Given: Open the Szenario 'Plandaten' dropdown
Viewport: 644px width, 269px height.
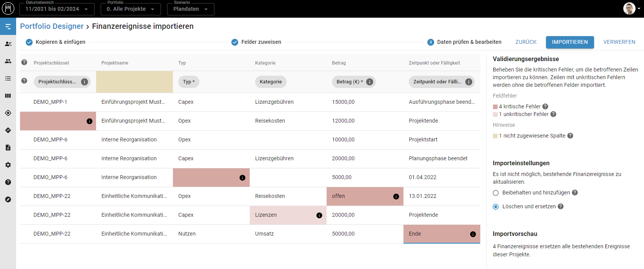Looking at the screenshot, I should click(x=191, y=9).
